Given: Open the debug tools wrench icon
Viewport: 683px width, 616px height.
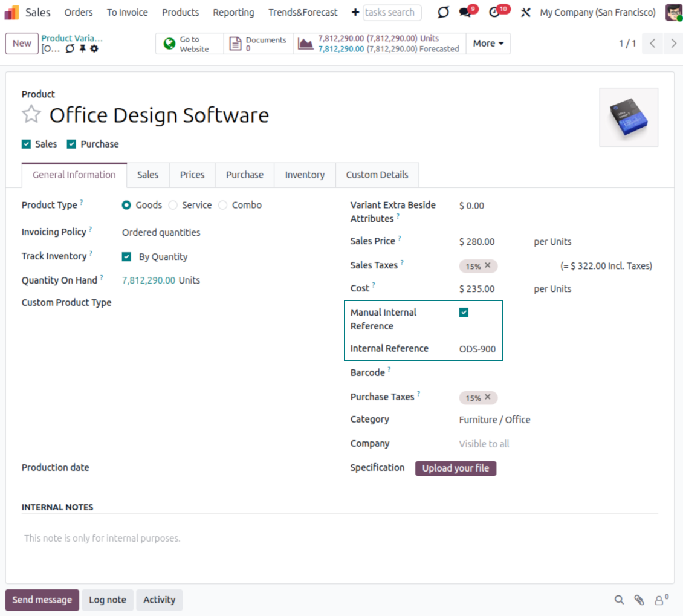Looking at the screenshot, I should (x=525, y=13).
